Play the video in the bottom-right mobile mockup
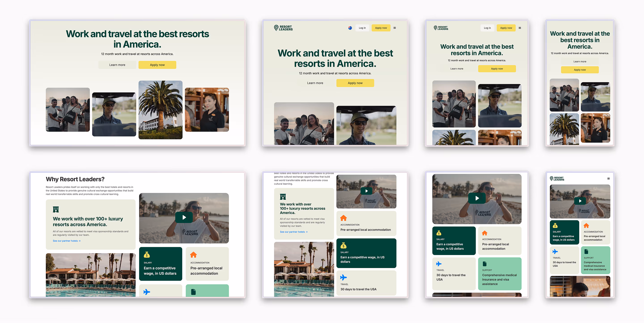The width and height of the screenshot is (644, 323). tap(580, 201)
